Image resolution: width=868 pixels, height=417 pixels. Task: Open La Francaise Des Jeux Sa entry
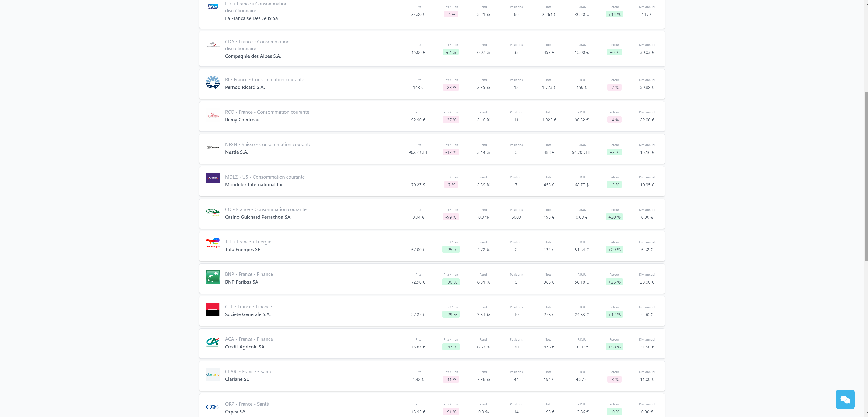251,19
